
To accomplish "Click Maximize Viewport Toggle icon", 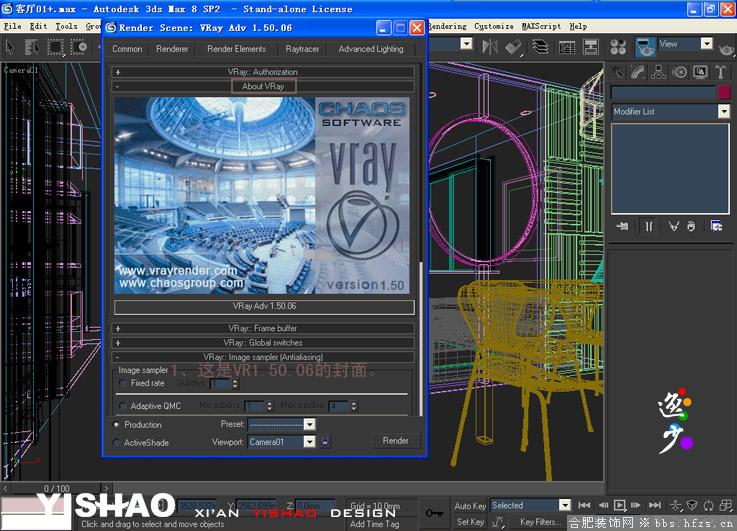I will point(726,506).
